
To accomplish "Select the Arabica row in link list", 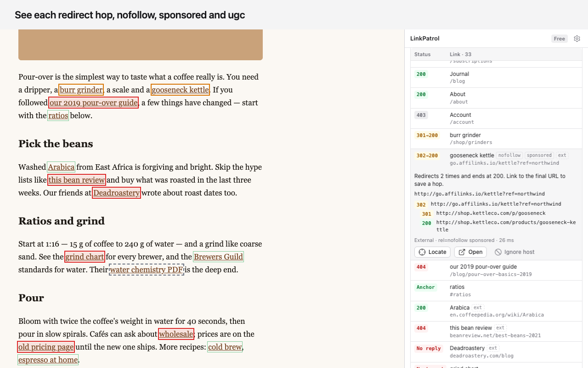I will pos(496,311).
